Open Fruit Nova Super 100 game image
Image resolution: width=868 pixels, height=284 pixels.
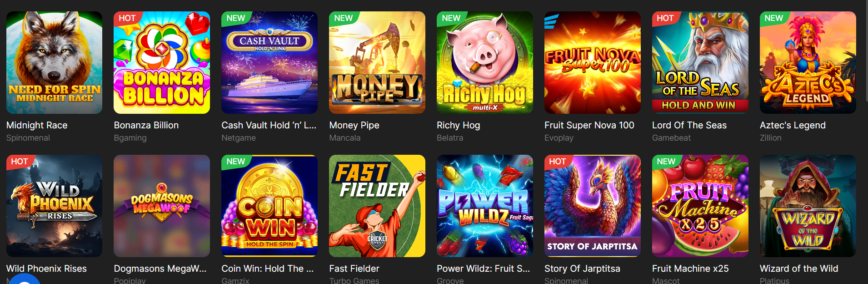(593, 62)
